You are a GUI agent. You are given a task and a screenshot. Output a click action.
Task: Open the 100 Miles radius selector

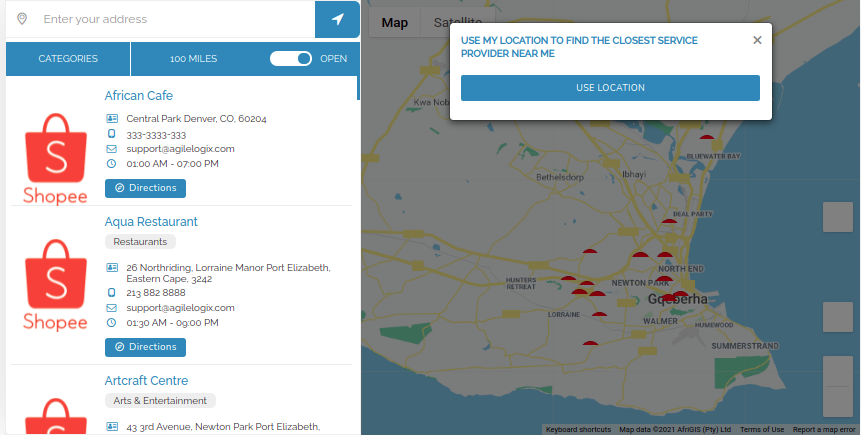click(193, 59)
